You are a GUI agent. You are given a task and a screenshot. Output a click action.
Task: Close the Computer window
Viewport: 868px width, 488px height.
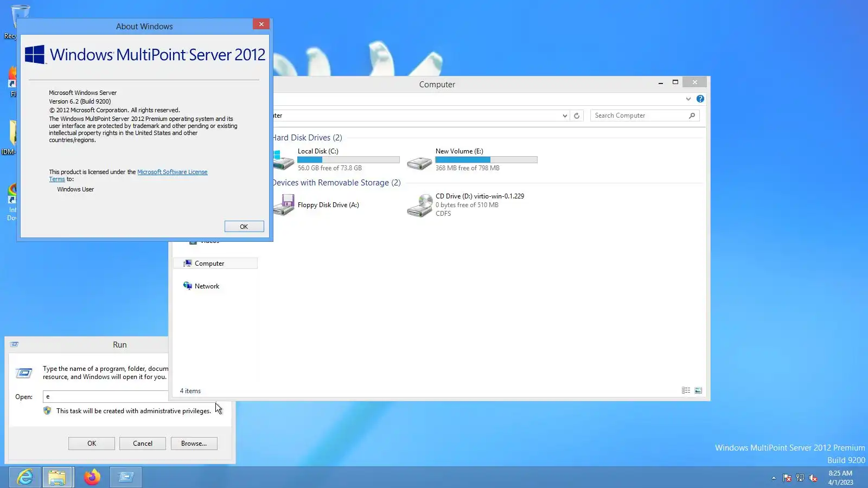pyautogui.click(x=694, y=82)
